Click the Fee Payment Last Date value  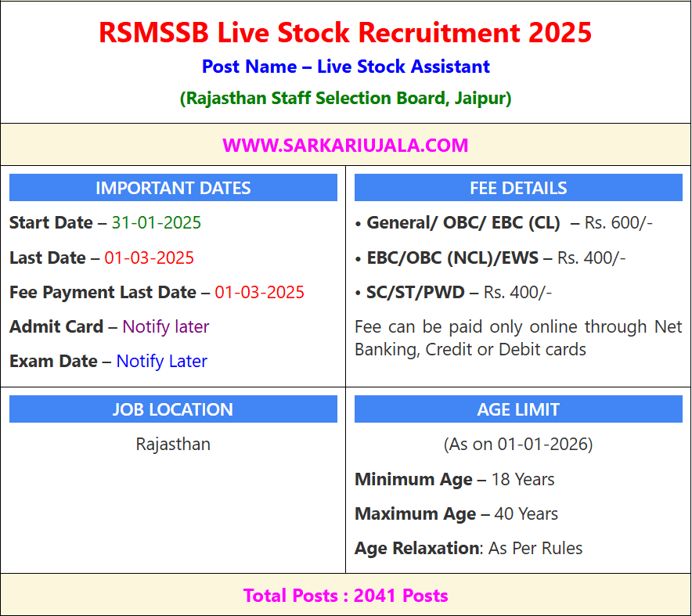click(259, 292)
